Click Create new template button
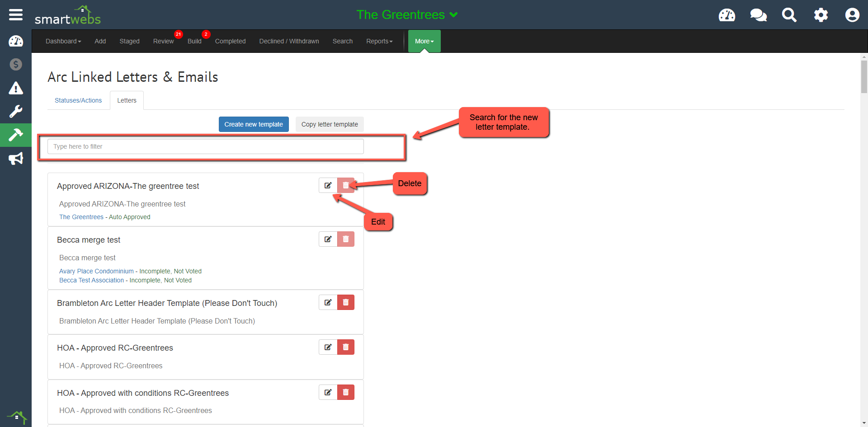Screen dimensions: 868x427 [254, 124]
